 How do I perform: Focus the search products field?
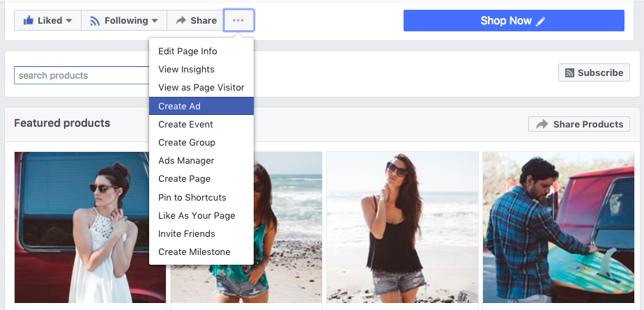82,75
